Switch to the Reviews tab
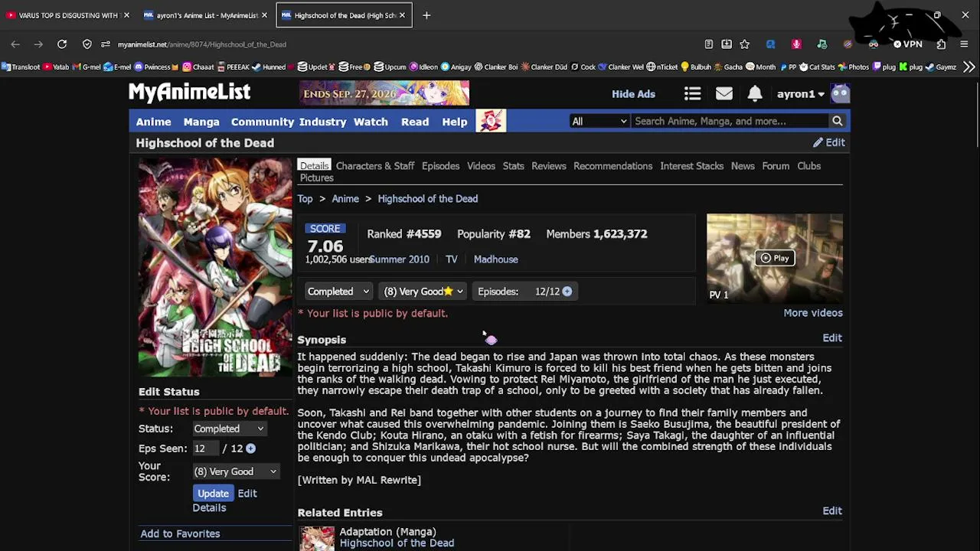This screenshot has width=980, height=551. click(549, 166)
